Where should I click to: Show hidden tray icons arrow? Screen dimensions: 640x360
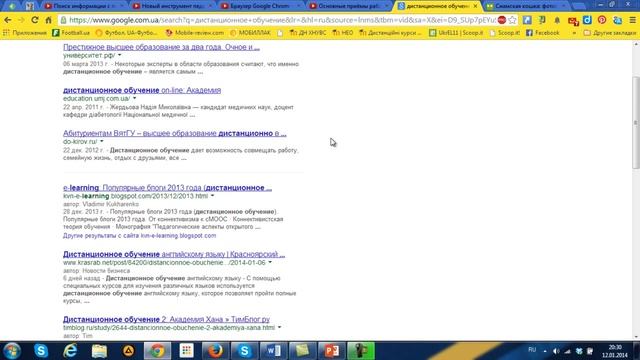coord(545,351)
